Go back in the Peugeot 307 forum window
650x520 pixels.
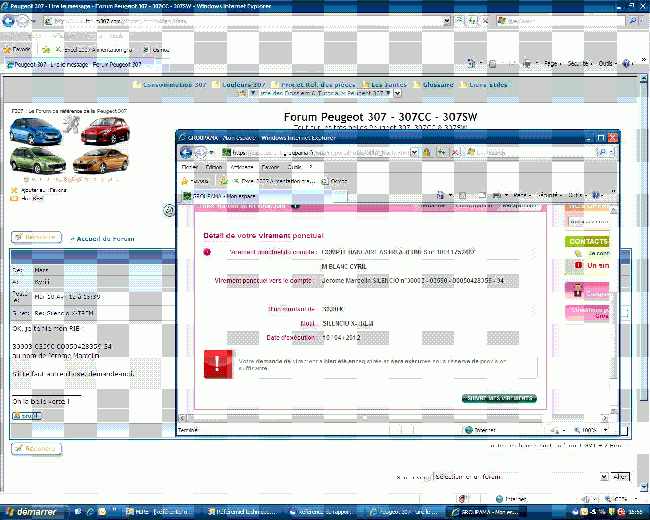pos(8,20)
